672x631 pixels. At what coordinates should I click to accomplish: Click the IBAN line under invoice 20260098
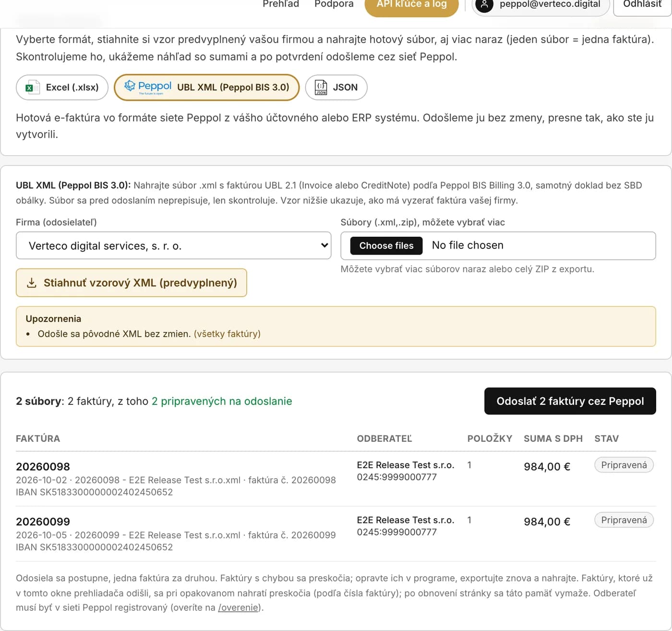coord(94,492)
